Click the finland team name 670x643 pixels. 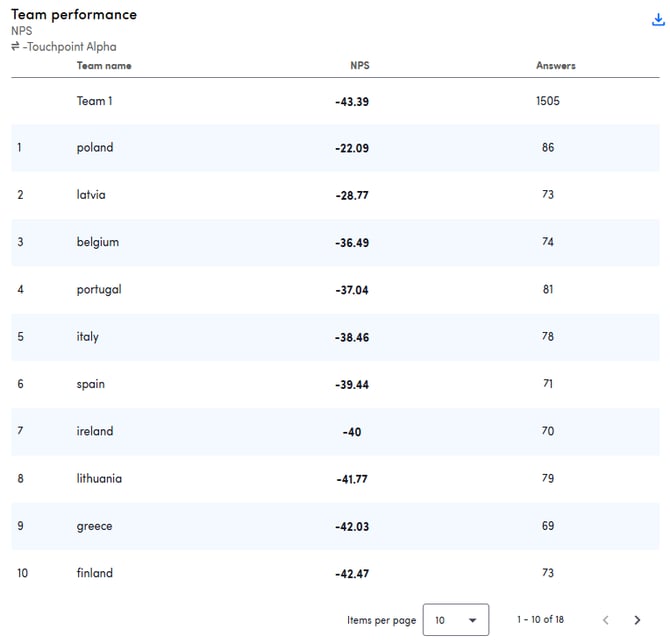pos(95,573)
